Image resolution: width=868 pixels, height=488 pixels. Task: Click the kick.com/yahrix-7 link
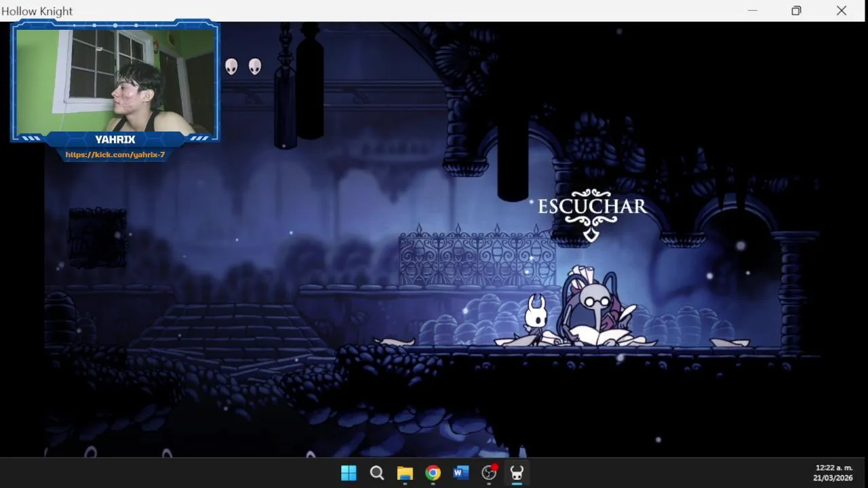click(115, 155)
